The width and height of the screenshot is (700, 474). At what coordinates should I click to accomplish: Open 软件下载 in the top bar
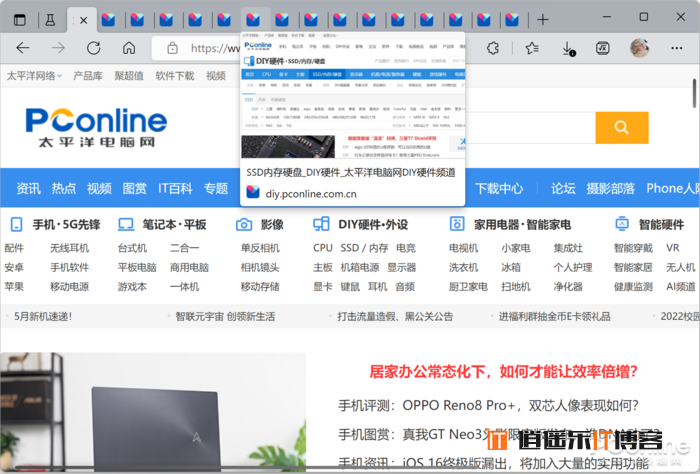coord(175,76)
